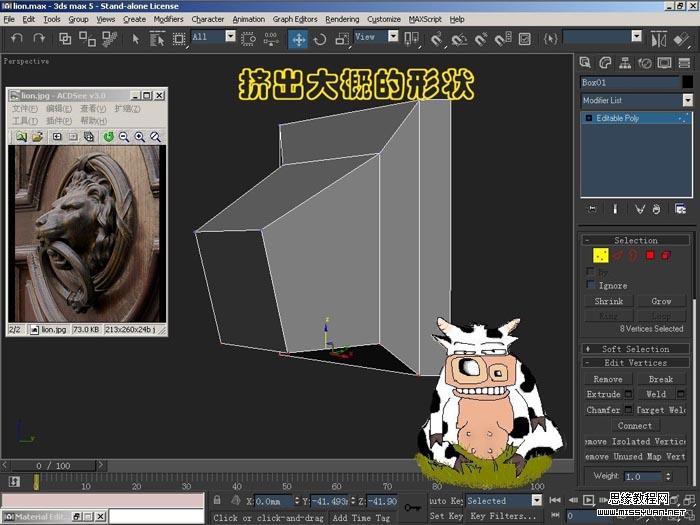Image resolution: width=700 pixels, height=525 pixels.
Task: Activate the Select and Rotate tool
Action: click(320, 39)
